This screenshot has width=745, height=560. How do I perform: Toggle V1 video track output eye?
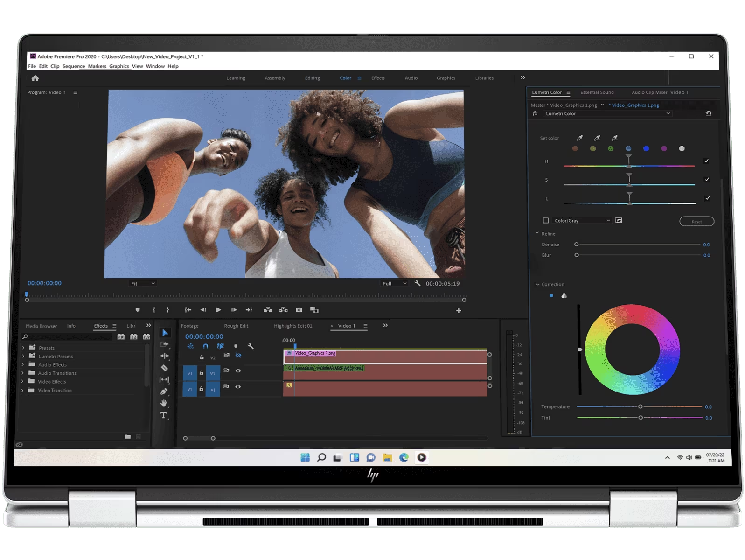tap(238, 371)
